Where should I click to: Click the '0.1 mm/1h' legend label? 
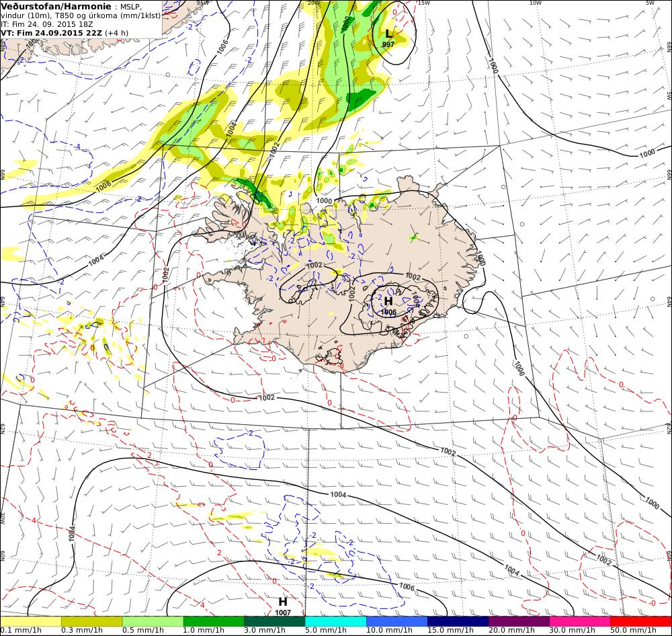(22, 631)
